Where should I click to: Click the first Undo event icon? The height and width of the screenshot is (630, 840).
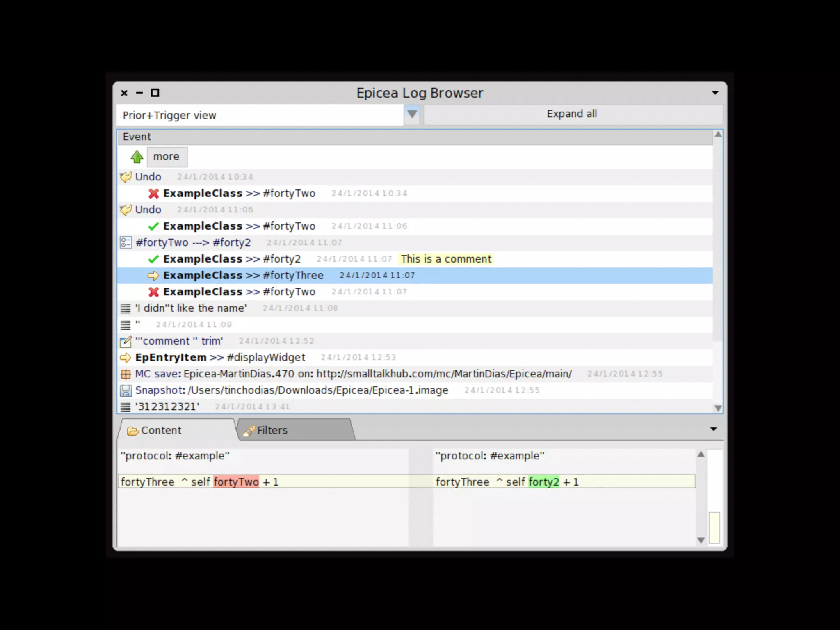click(x=126, y=177)
